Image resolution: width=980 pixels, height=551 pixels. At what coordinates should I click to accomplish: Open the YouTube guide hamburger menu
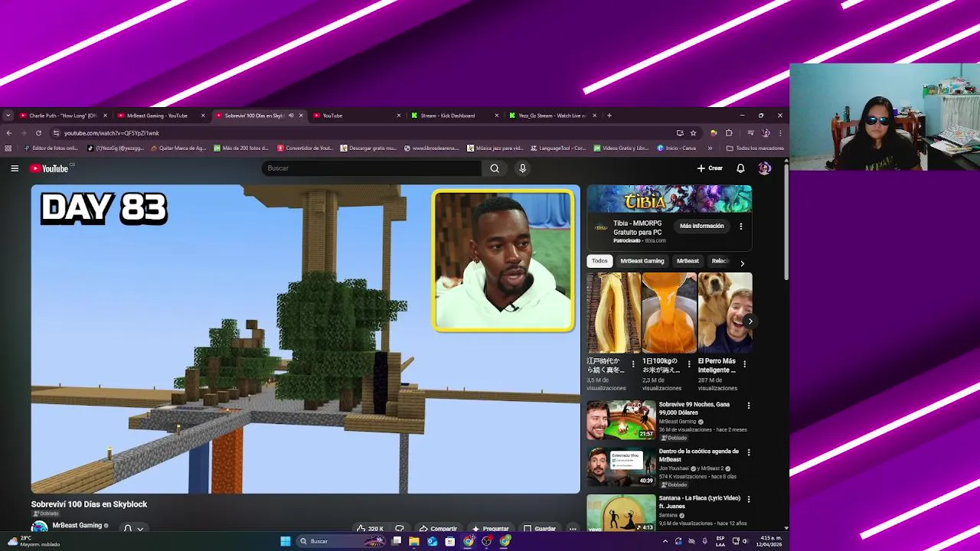[15, 168]
